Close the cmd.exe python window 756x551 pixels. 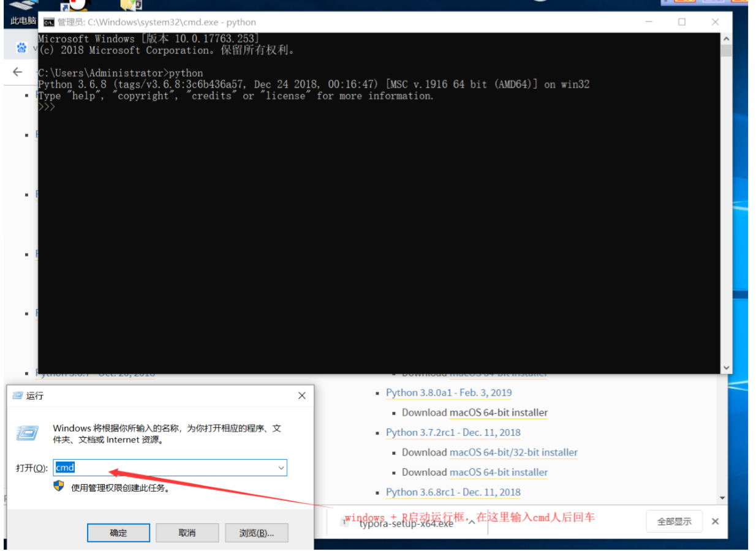(715, 22)
